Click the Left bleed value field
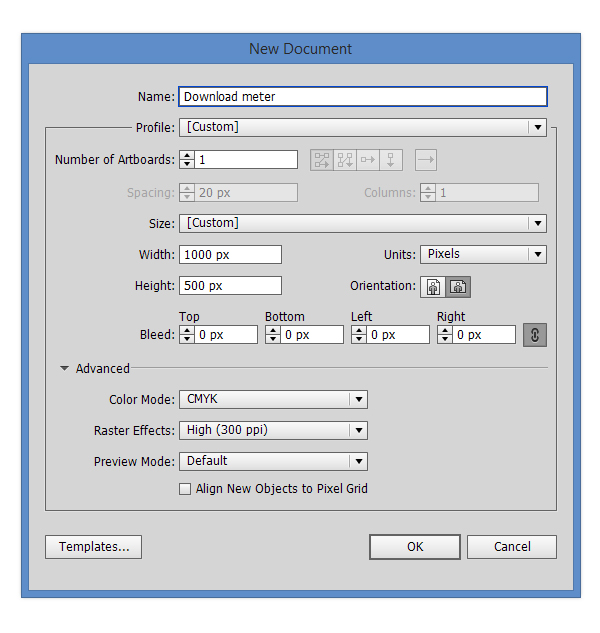This screenshot has height=633, width=600. (398, 335)
